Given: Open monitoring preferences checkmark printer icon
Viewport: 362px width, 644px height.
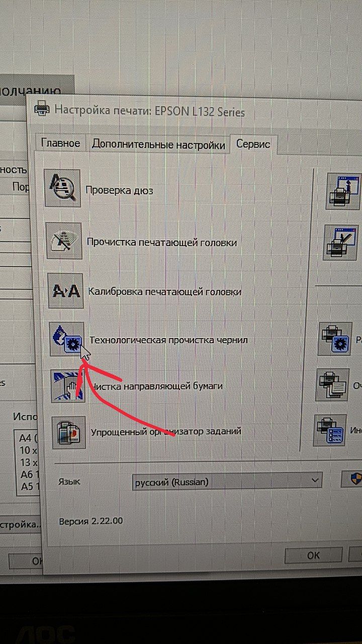Looking at the screenshot, I should pos(341,244).
